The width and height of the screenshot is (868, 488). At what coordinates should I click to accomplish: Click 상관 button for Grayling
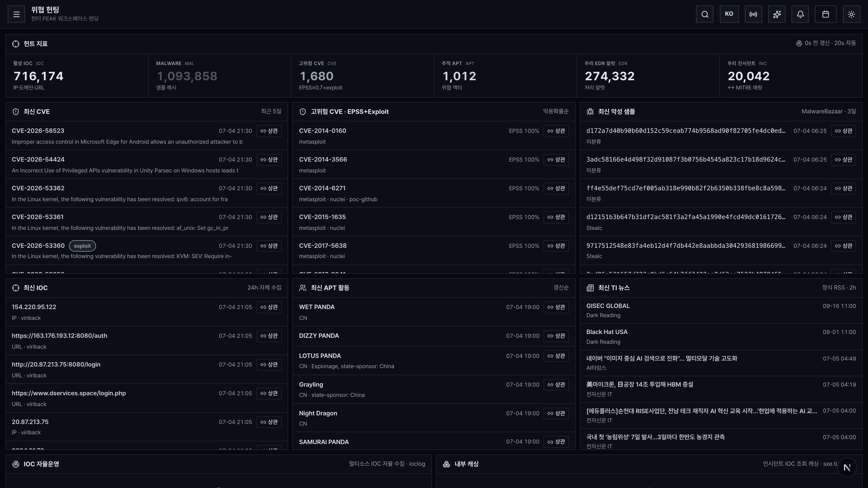point(556,385)
